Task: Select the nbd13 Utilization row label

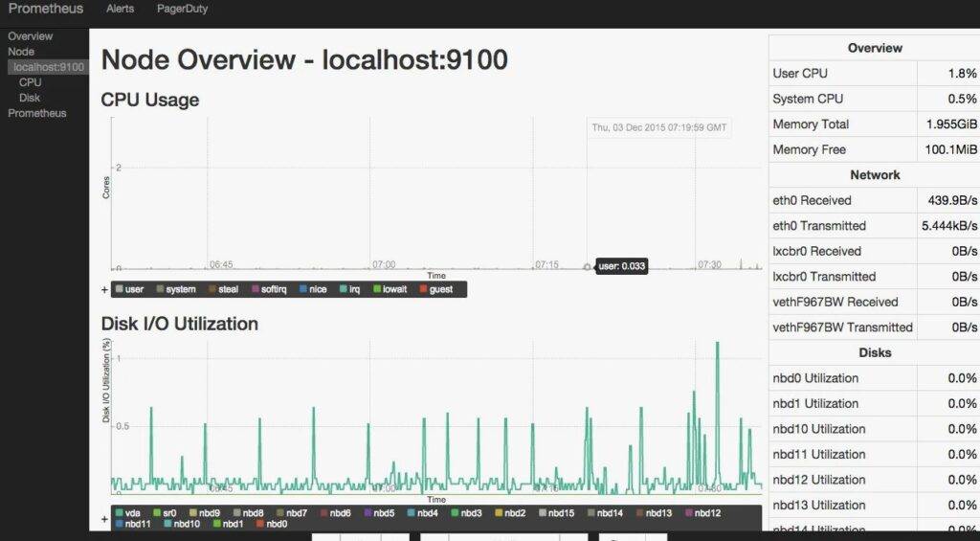Action: click(x=819, y=506)
